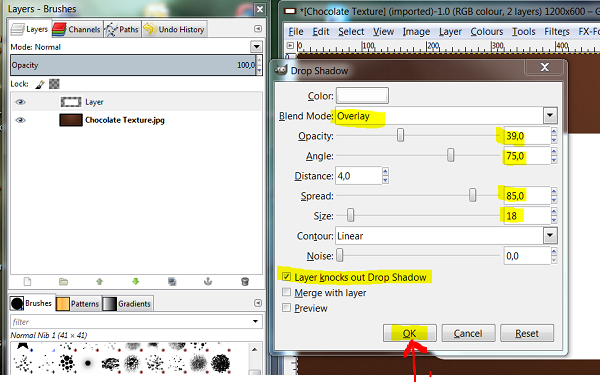Expand the Contour Linear dropdown
This screenshot has height=382, width=600.
click(446, 236)
